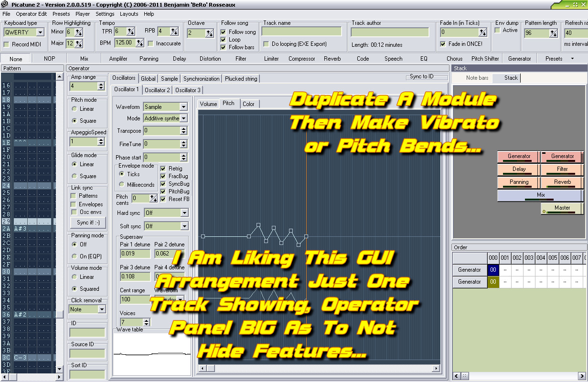Screen dimensions: 588x382
Task: Open the Operator Edit menu
Action: [x=32, y=14]
